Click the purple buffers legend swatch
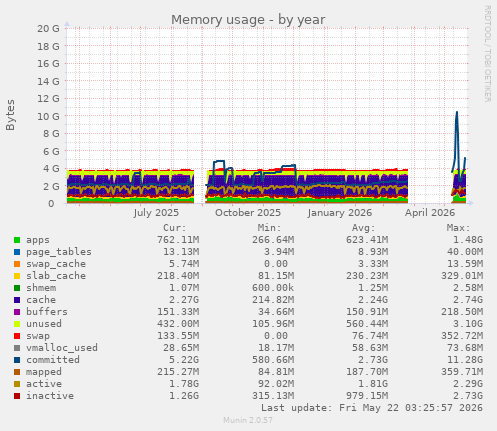This screenshot has height=431, width=497. click(17, 312)
